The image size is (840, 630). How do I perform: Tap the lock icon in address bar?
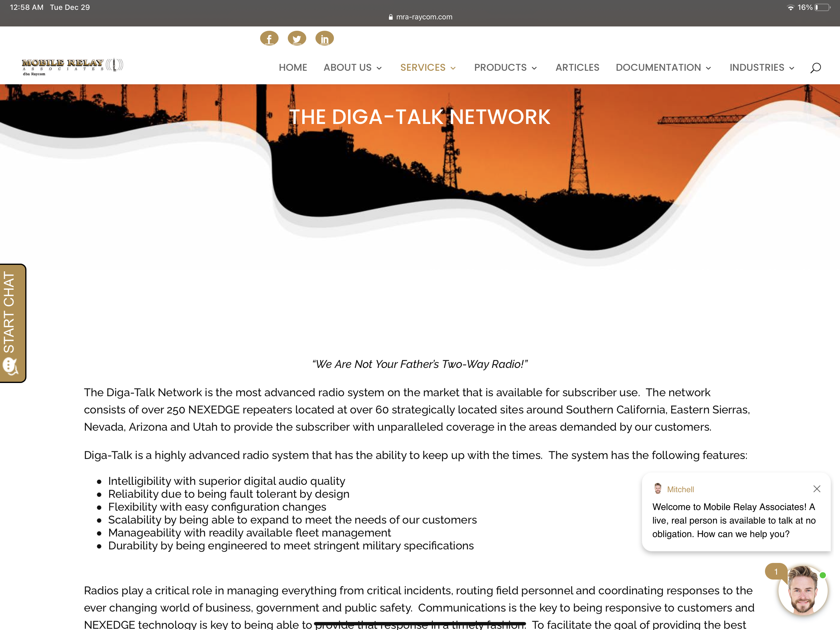tap(391, 17)
